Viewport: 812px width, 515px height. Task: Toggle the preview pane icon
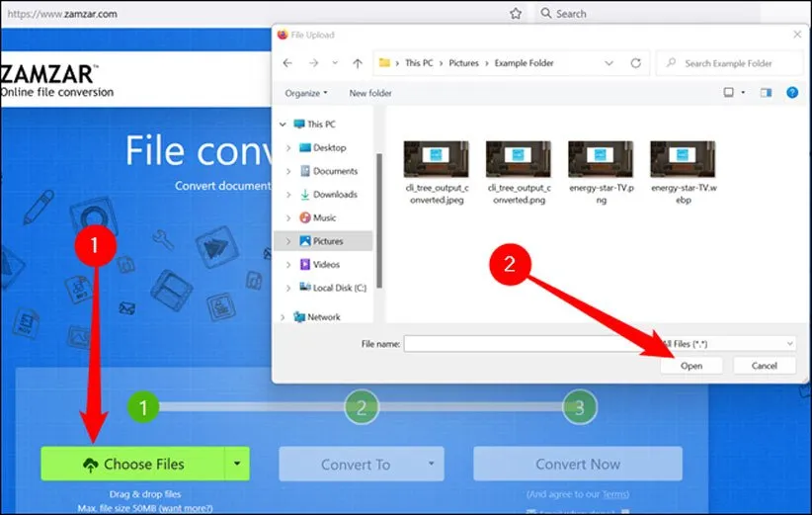[x=766, y=93]
